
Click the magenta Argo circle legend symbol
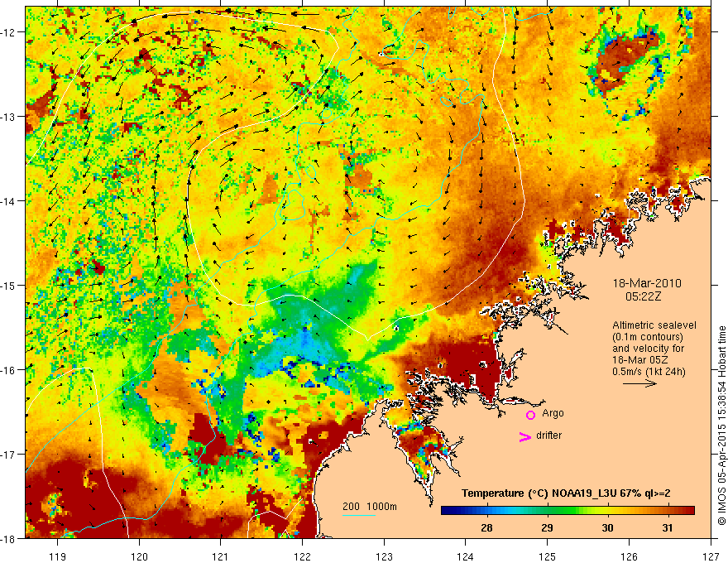coord(530,415)
